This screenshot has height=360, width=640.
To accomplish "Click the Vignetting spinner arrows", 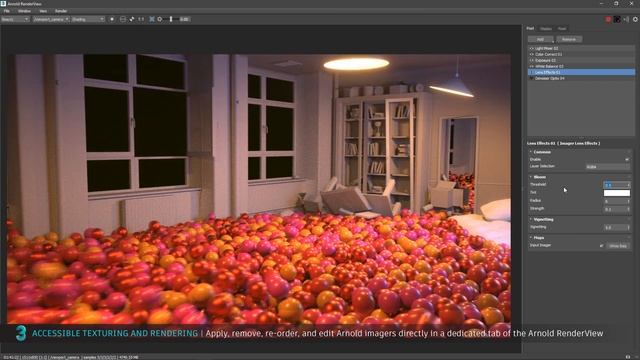I will (629, 227).
